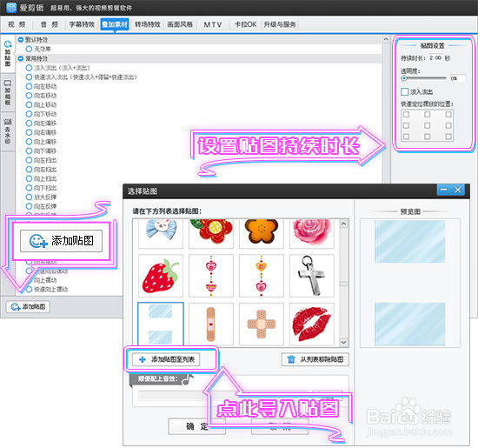
Task: Click the sticker list scroll-up arrow
Action: [343, 224]
